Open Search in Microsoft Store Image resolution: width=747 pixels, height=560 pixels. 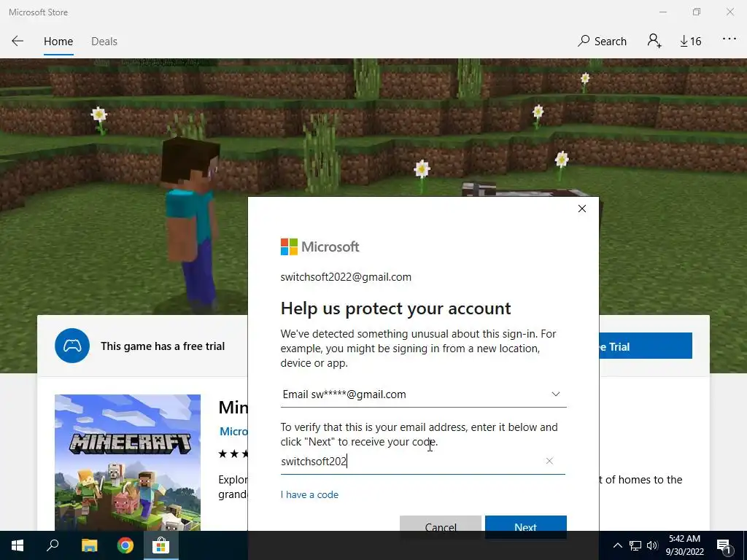click(x=602, y=42)
